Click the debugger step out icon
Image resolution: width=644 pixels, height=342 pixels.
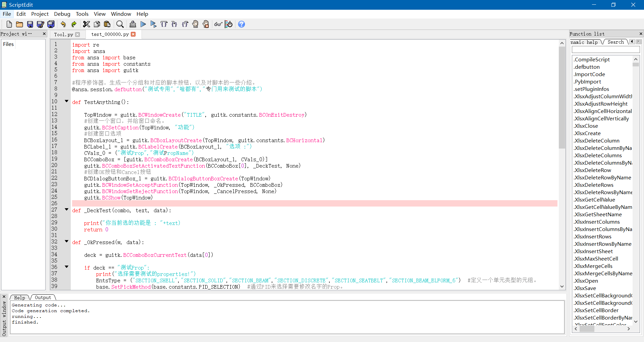(185, 24)
